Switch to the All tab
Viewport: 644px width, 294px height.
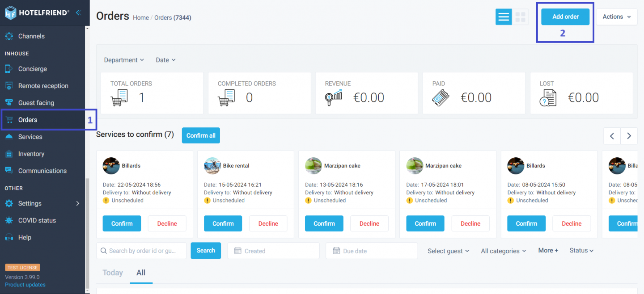point(141,273)
